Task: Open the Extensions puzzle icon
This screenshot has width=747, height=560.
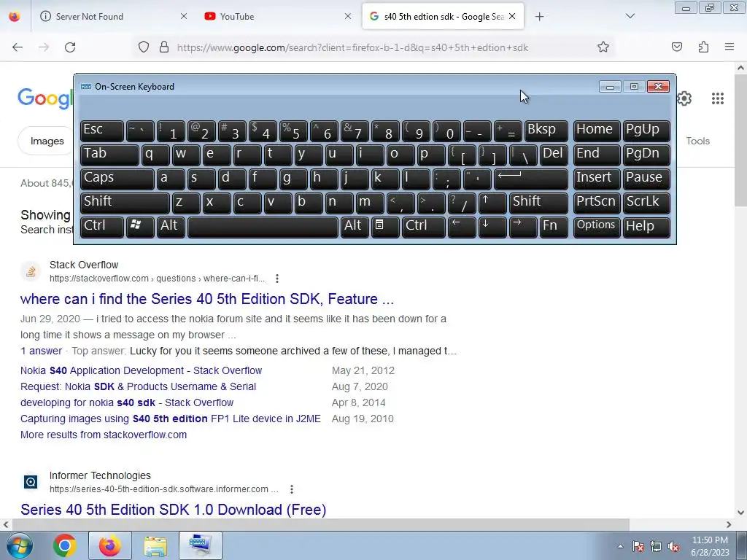Action: [703, 47]
